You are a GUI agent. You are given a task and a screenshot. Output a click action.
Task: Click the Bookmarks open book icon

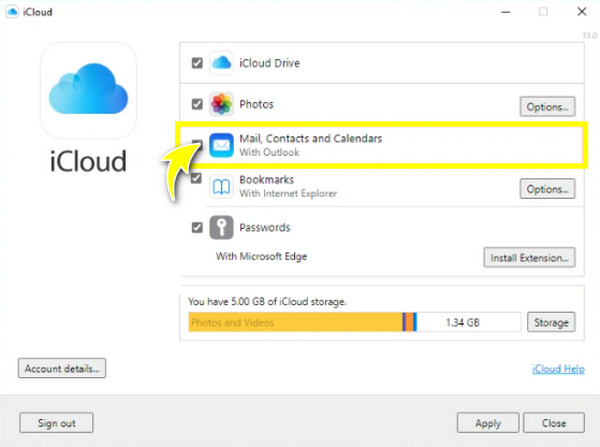(221, 186)
